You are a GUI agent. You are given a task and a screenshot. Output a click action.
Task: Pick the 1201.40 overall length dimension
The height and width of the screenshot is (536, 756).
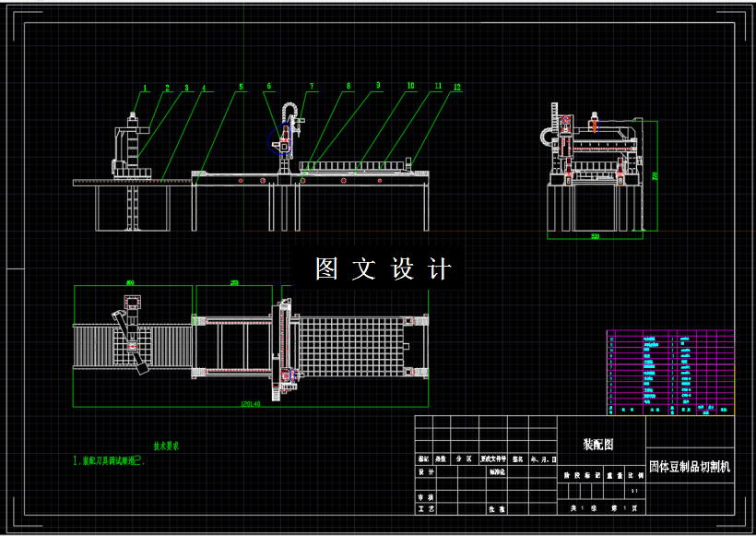click(x=251, y=404)
